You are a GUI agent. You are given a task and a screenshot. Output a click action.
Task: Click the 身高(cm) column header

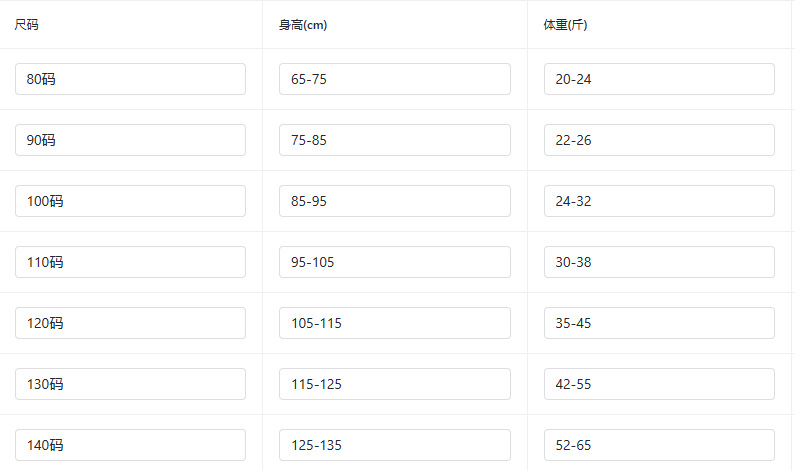click(x=303, y=25)
